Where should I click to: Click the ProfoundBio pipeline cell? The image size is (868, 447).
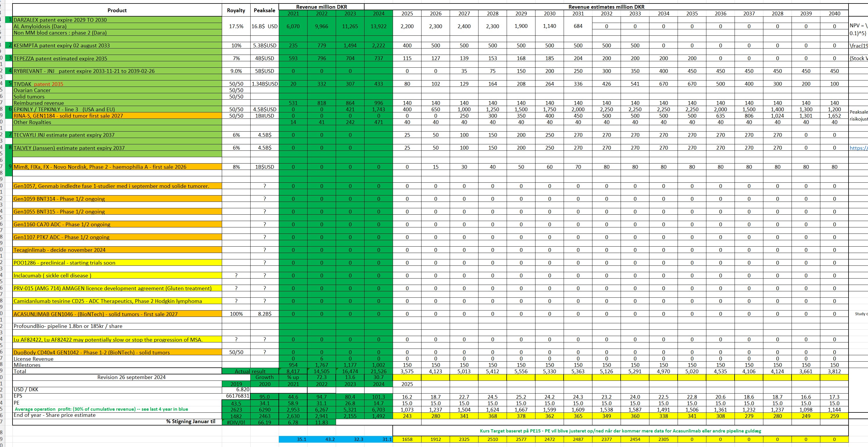coord(117,326)
